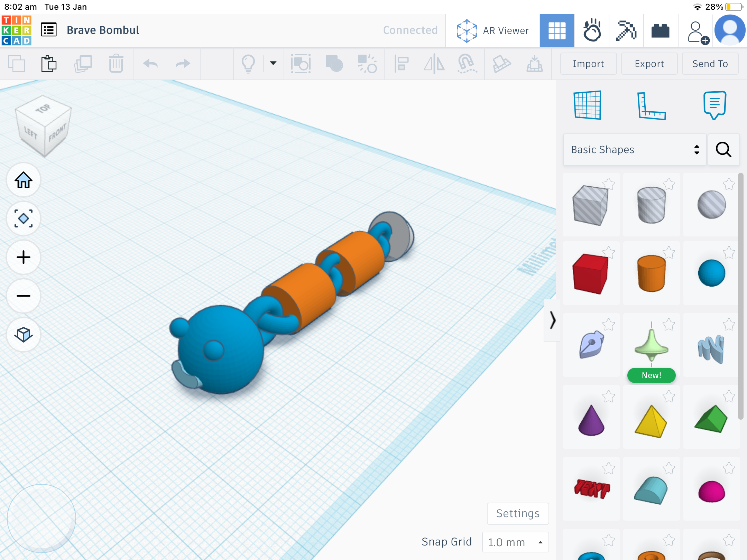Click the Group shapes icon
This screenshot has height=560, width=747.
334,64
